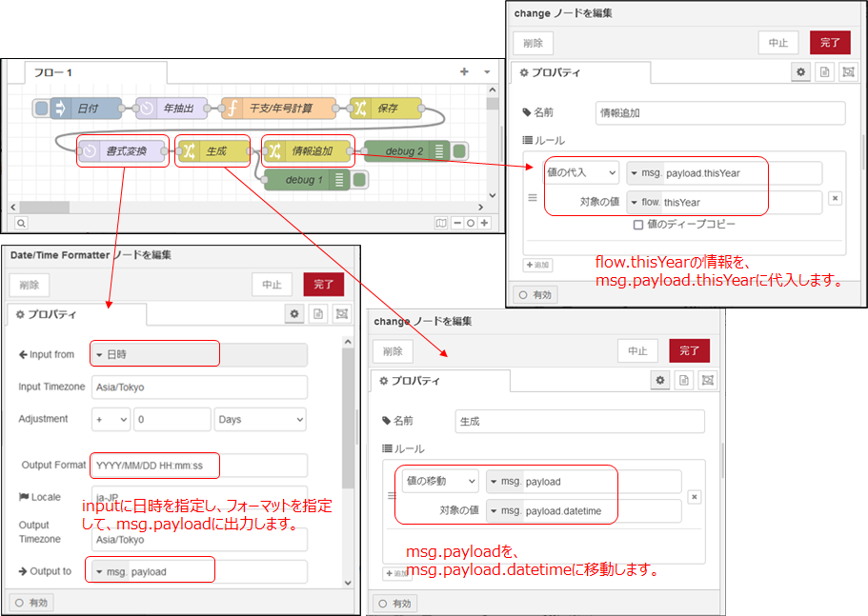Enable the 値のディープコピー checkbox
The image size is (868, 616).
tap(639, 225)
